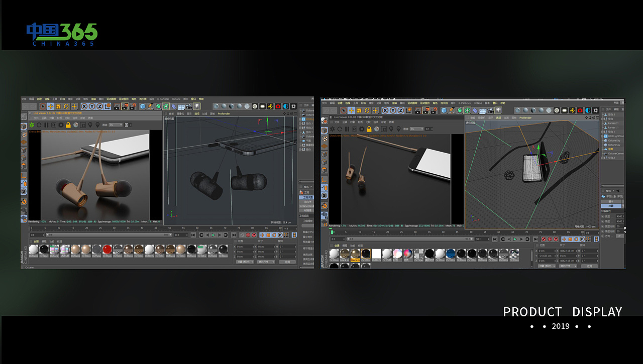Viewport: 643px width, 364px height.
Task: Click the Octane sun daylight icon in left window
Action: click(270, 106)
